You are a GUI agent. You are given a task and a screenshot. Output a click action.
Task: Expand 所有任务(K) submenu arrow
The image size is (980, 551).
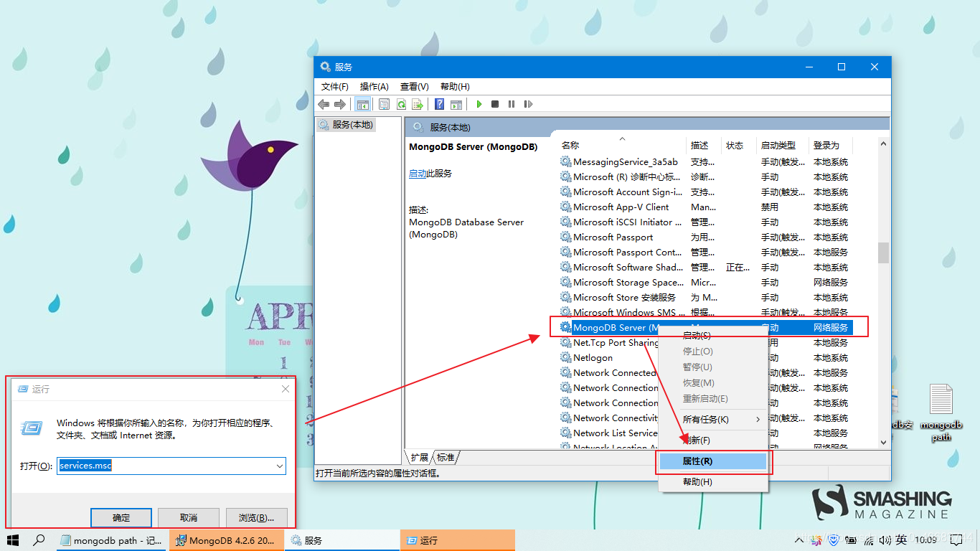click(758, 419)
